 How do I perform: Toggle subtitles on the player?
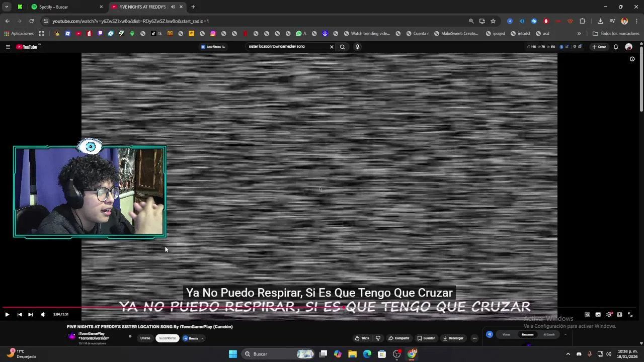click(x=598, y=315)
